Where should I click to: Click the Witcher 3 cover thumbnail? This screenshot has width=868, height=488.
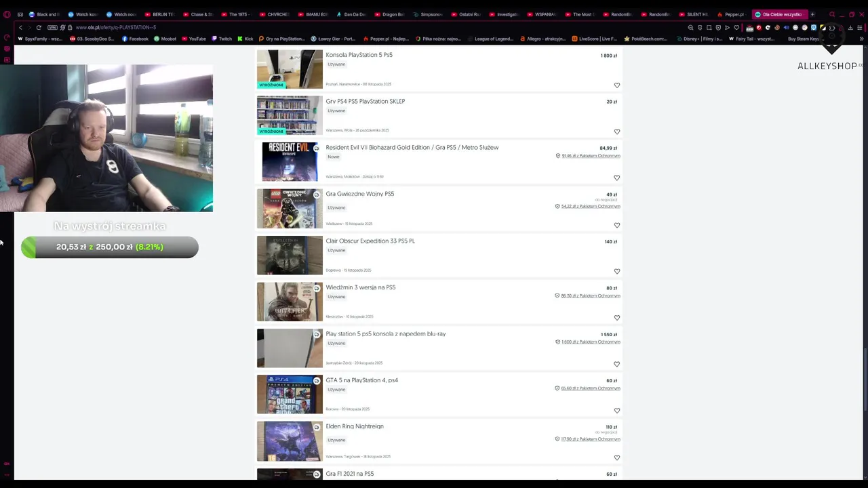tap(290, 302)
